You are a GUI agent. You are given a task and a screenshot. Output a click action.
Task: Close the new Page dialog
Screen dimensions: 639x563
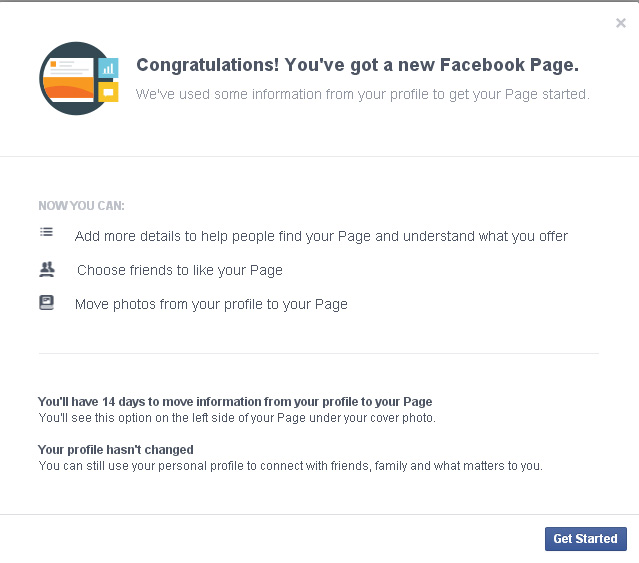[x=621, y=23]
